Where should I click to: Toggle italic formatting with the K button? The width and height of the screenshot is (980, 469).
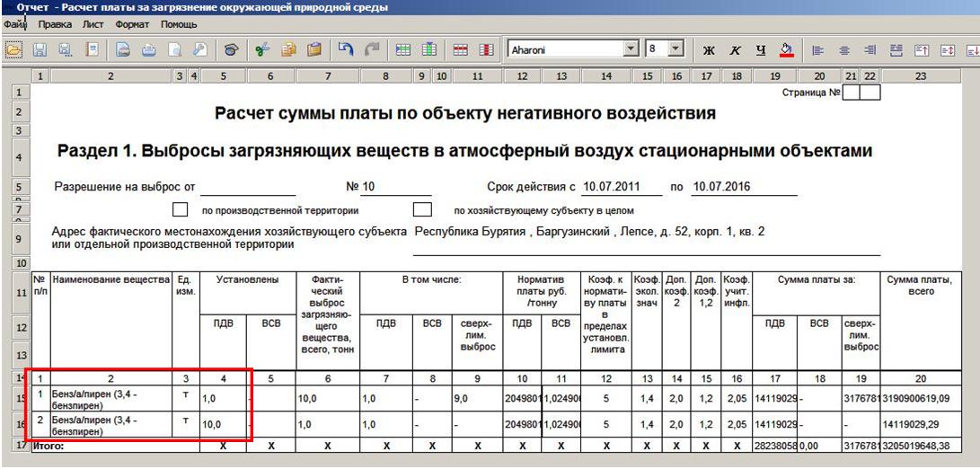click(735, 51)
